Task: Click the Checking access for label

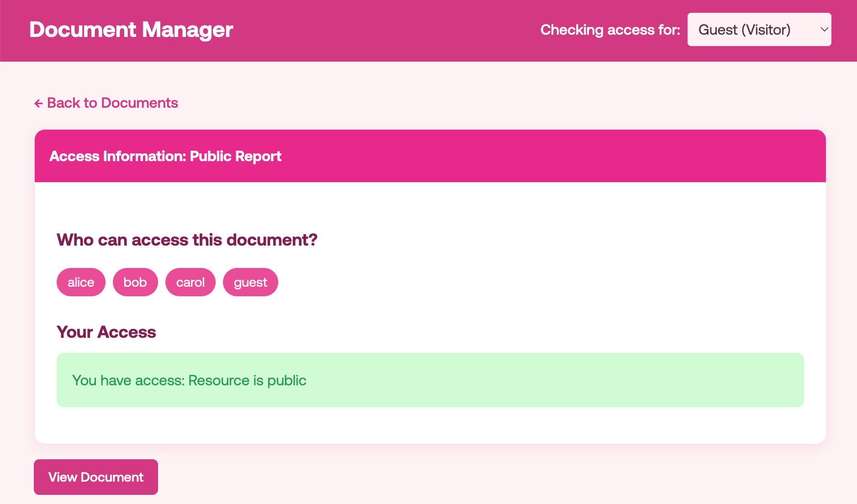Action: click(610, 29)
